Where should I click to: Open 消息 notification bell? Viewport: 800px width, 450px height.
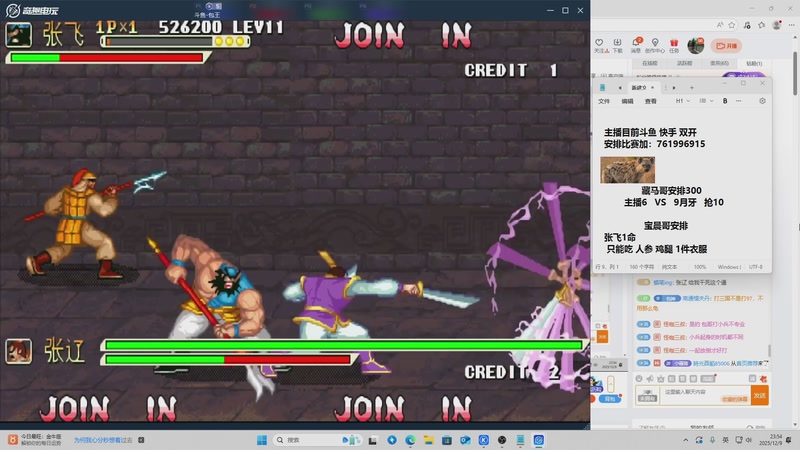pyautogui.click(x=636, y=43)
